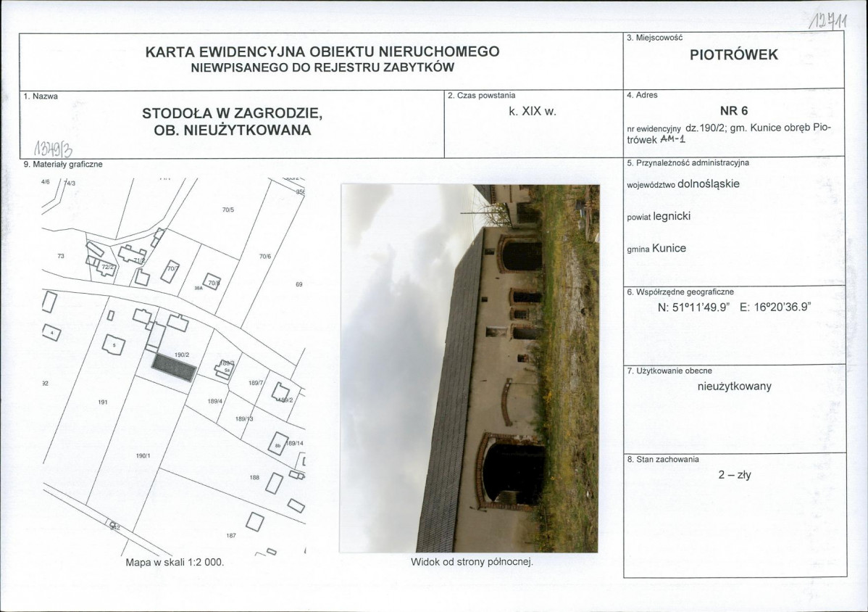Click the label '4. Adres'

pos(642,95)
